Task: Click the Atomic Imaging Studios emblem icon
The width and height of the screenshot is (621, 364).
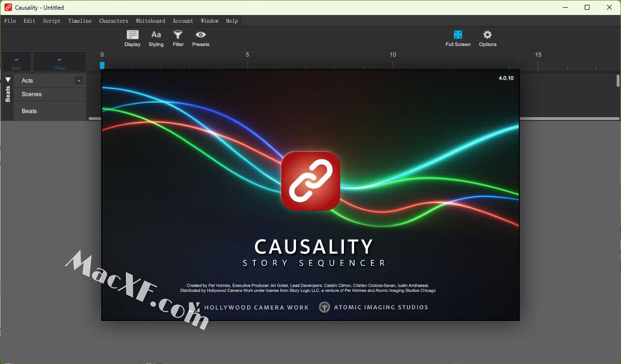Action: coord(325,307)
